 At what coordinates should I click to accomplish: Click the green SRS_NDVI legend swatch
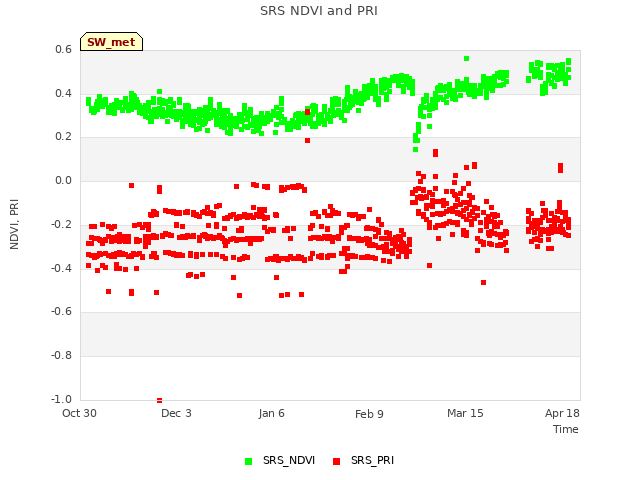click(x=248, y=461)
